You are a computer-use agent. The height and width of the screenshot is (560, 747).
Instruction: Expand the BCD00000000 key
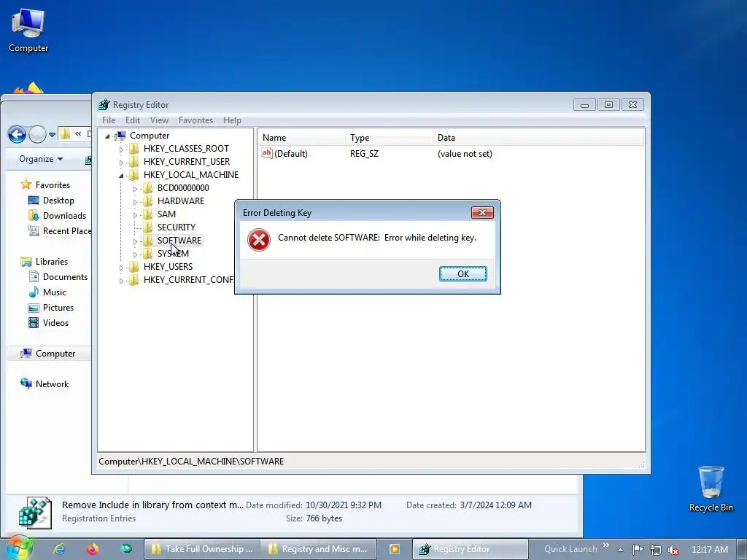coord(135,189)
